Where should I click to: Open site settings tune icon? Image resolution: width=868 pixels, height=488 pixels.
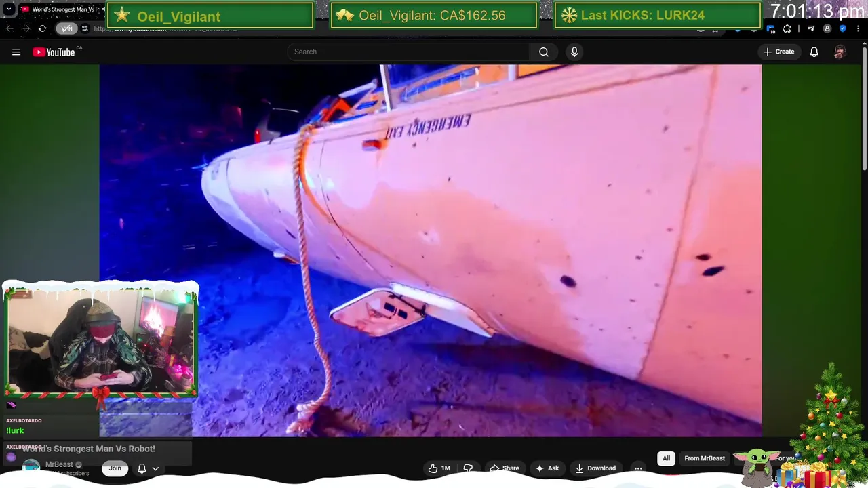pyautogui.click(x=85, y=28)
